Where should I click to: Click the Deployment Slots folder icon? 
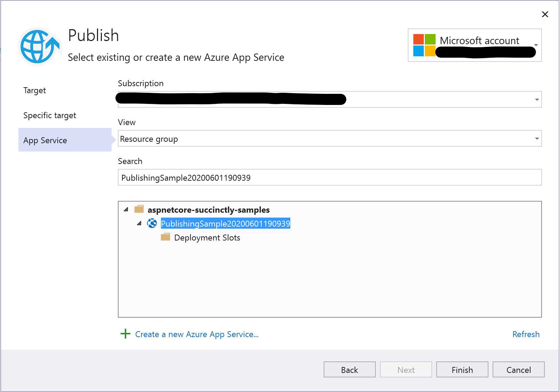tap(165, 237)
